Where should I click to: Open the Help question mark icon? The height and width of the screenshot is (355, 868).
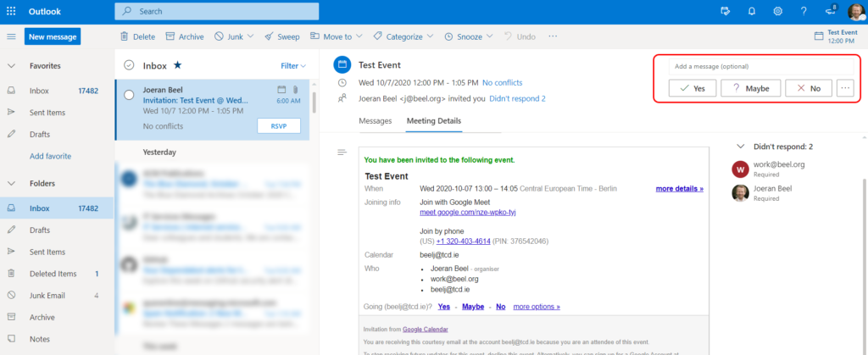click(x=804, y=11)
